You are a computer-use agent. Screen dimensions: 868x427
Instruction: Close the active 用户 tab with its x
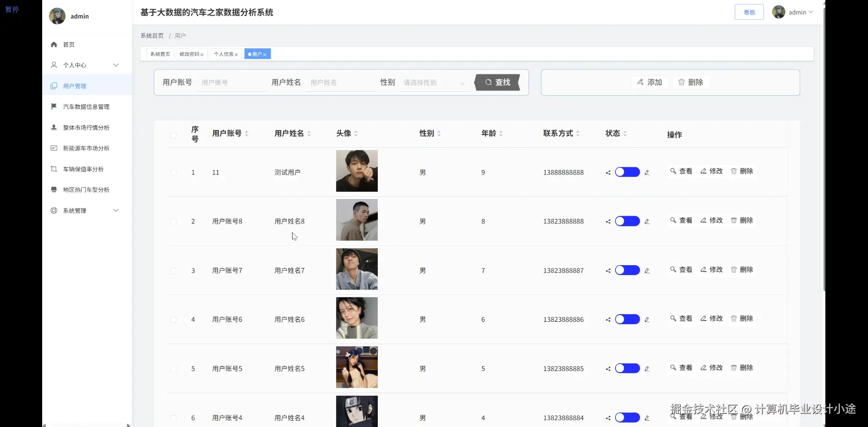tap(265, 54)
